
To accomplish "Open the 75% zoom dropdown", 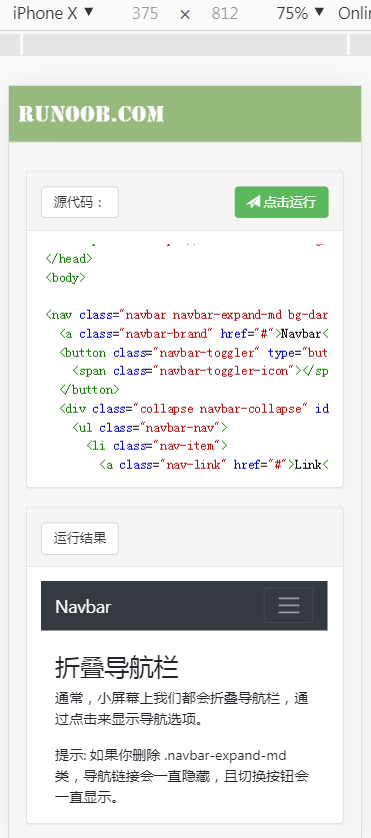I will [x=300, y=13].
